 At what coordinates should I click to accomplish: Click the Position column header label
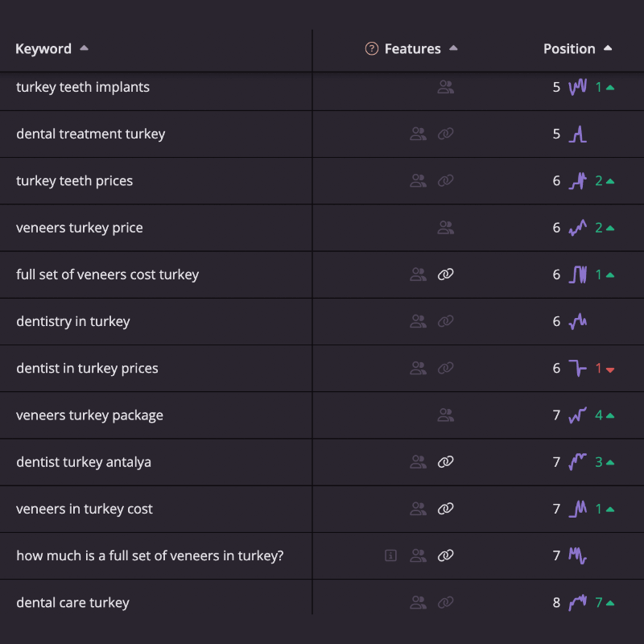click(x=569, y=49)
